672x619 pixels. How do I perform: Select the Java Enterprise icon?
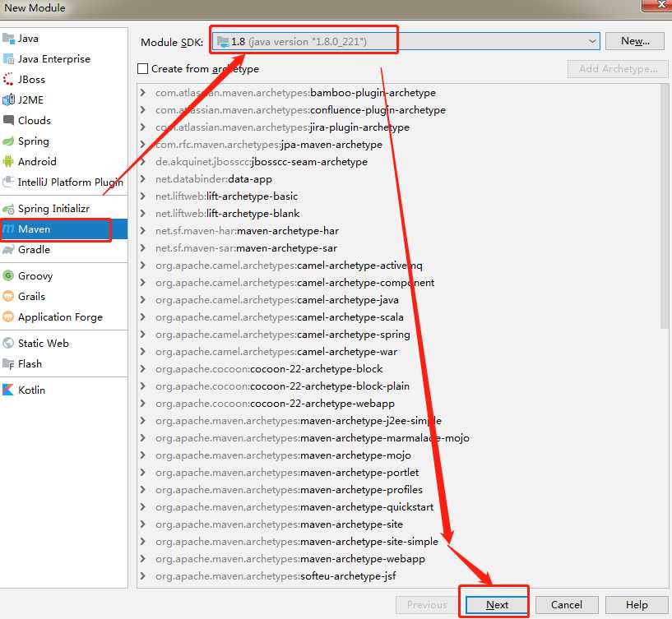coord(8,59)
